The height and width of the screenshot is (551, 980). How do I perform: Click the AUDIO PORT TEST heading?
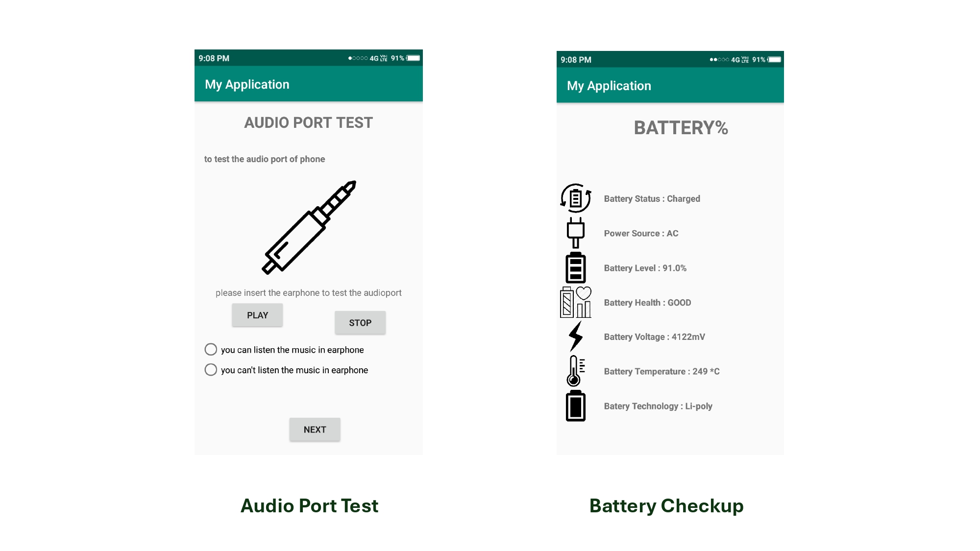(309, 122)
